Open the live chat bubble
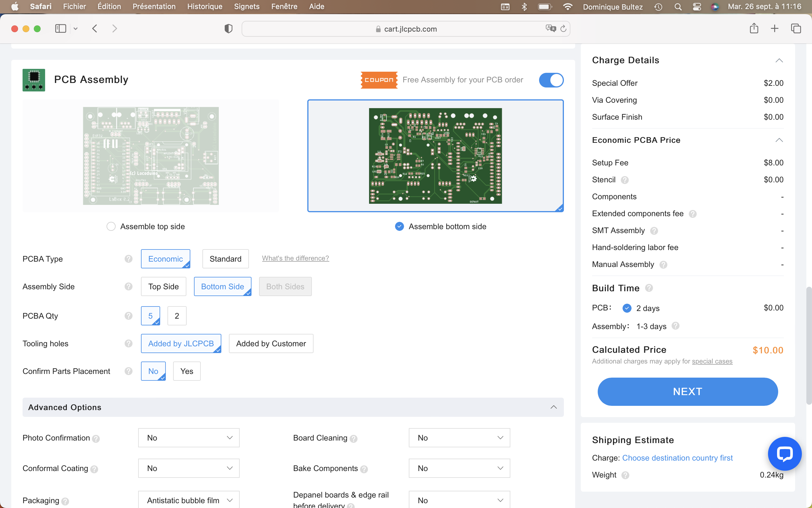The height and width of the screenshot is (508, 812). click(785, 454)
